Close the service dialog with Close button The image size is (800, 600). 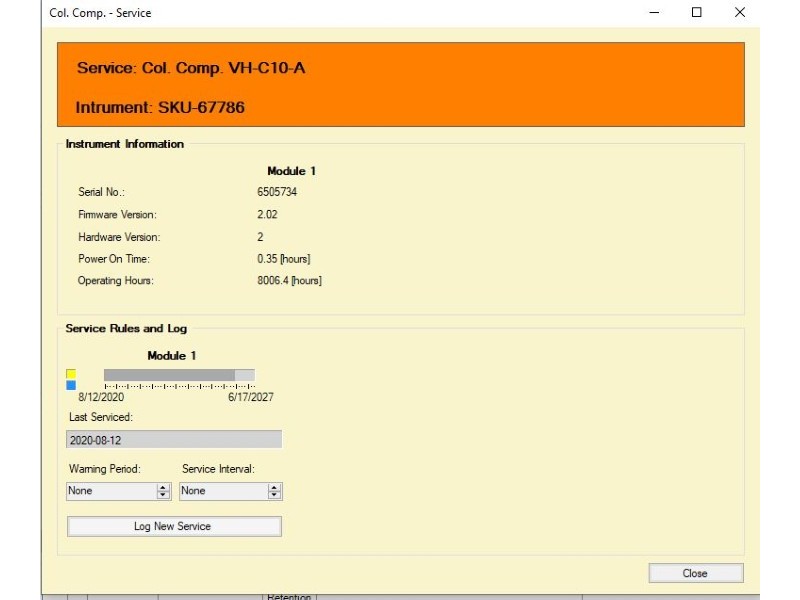[696, 573]
